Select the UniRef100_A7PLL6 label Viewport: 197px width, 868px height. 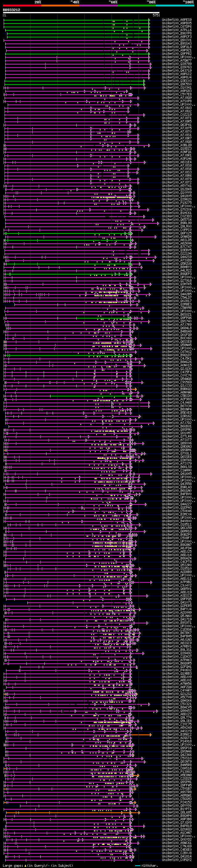(x=176, y=30)
